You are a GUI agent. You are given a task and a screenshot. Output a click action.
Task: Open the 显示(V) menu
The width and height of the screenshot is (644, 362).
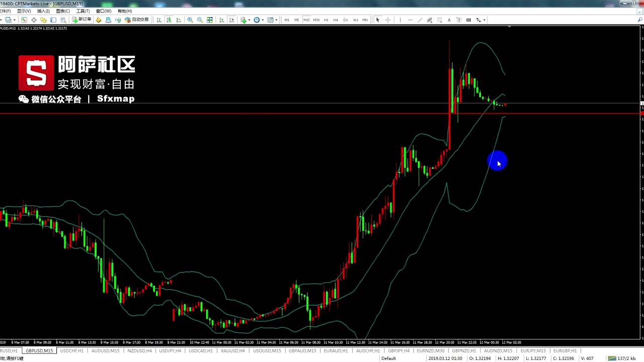click(x=24, y=11)
